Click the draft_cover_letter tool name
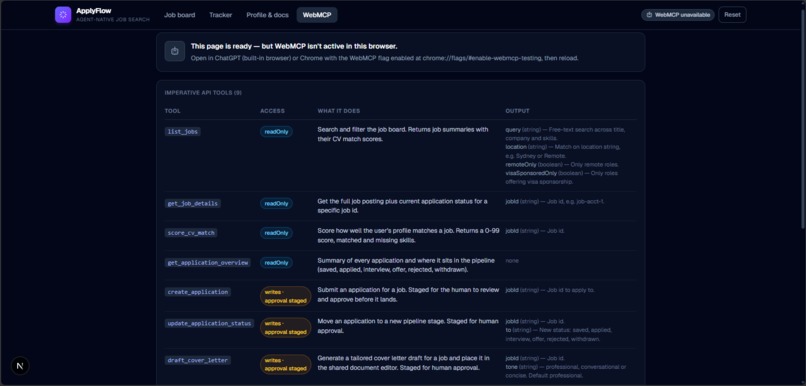The image size is (806, 386). click(x=198, y=360)
